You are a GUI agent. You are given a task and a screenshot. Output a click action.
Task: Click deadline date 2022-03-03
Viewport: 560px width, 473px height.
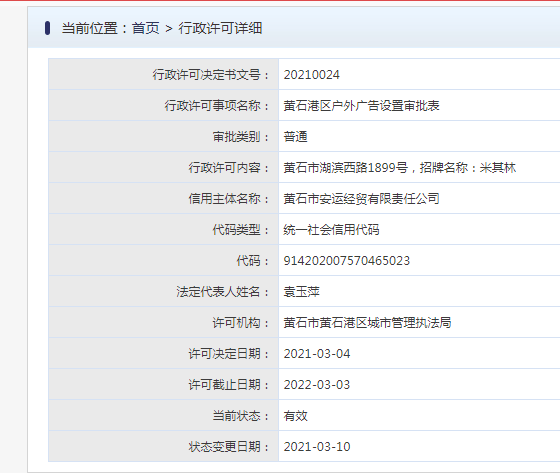[x=317, y=385]
